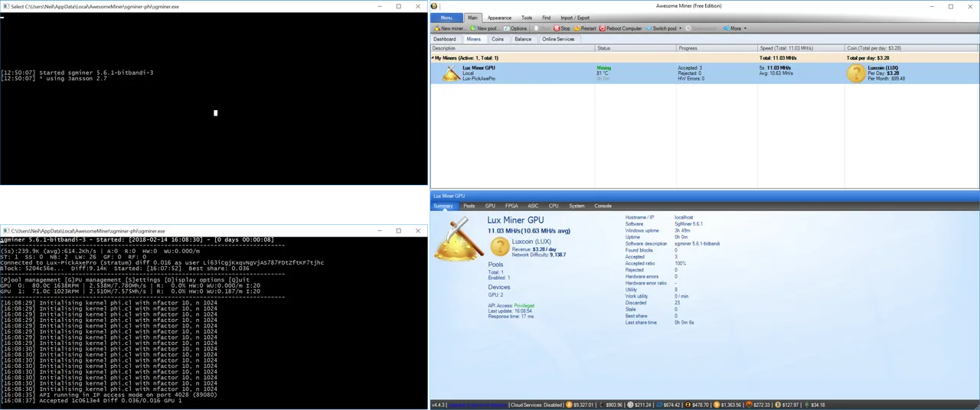Click the ASIC tab in details panel
The height and width of the screenshot is (410, 980).
coord(533,206)
